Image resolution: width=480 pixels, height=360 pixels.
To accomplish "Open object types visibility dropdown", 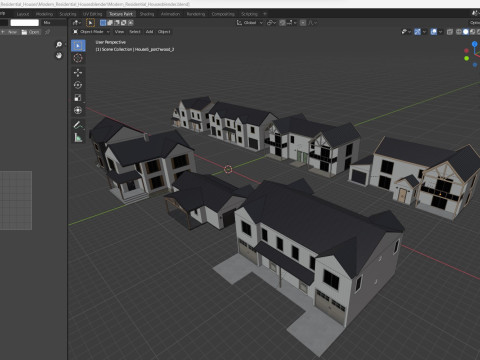I will point(406,32).
